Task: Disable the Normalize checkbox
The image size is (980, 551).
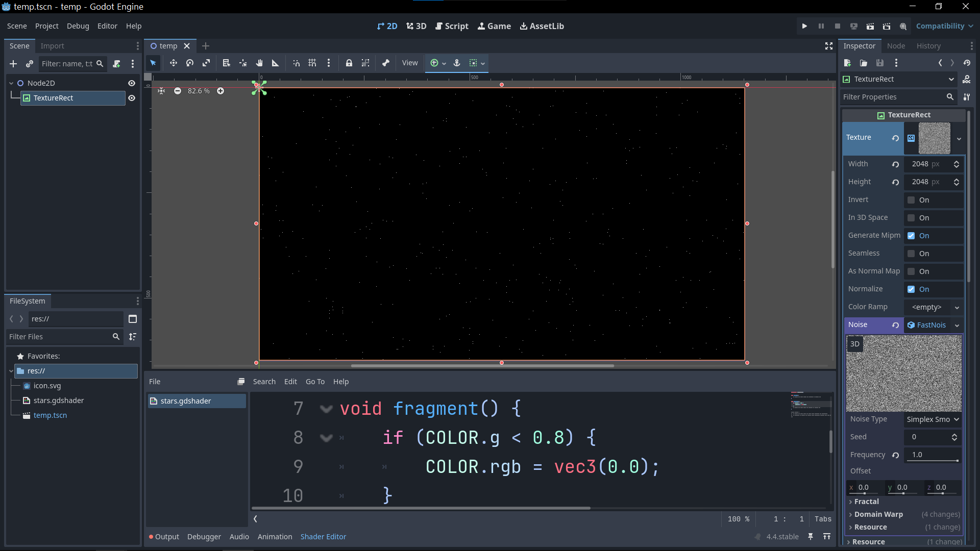Action: point(912,289)
